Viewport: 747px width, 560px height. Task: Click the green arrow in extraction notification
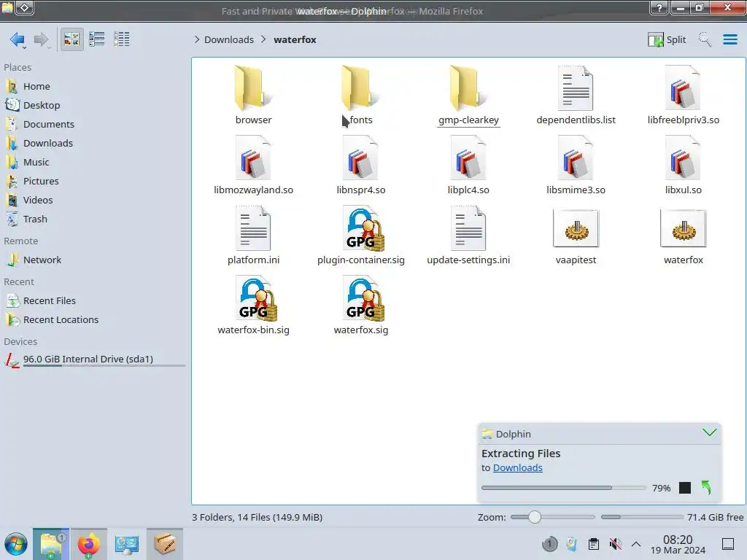click(706, 487)
